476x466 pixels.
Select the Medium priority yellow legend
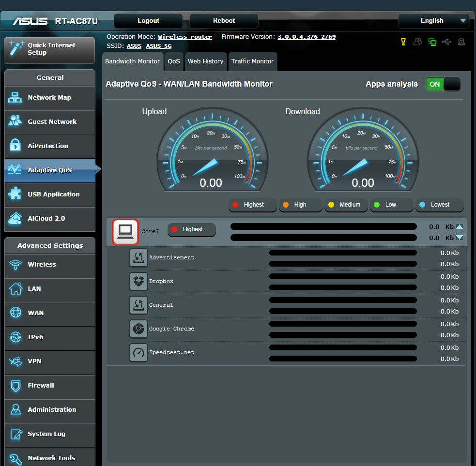pos(345,205)
